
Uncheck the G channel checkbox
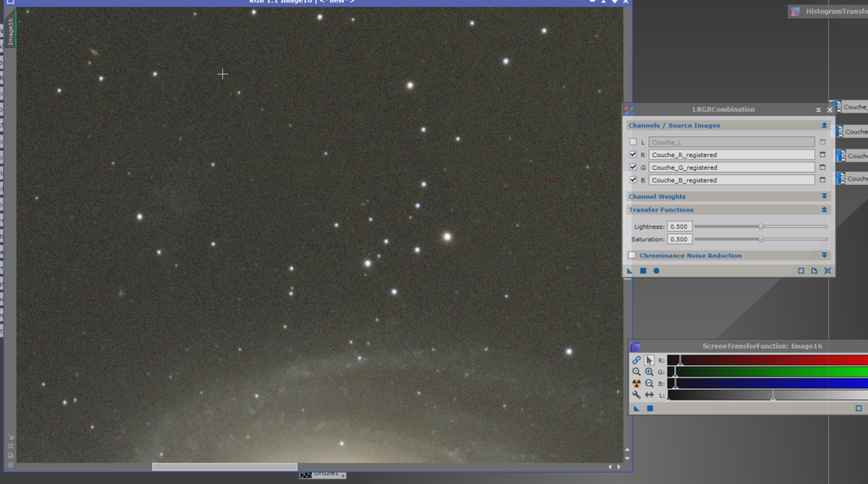pyautogui.click(x=633, y=167)
